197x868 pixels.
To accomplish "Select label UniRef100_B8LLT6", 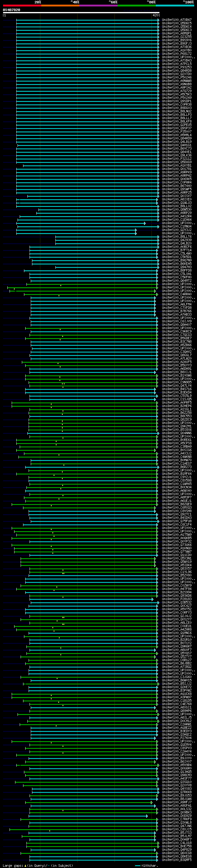I will [x=177, y=236].
